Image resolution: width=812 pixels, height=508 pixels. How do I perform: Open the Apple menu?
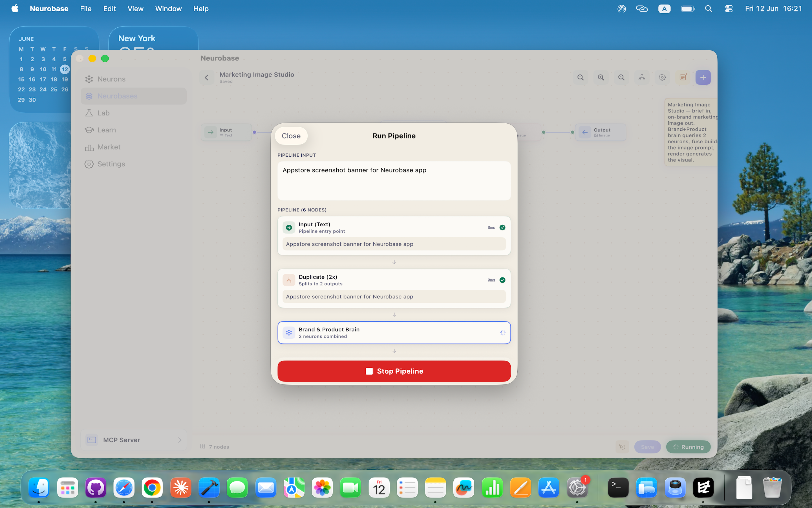(15, 9)
